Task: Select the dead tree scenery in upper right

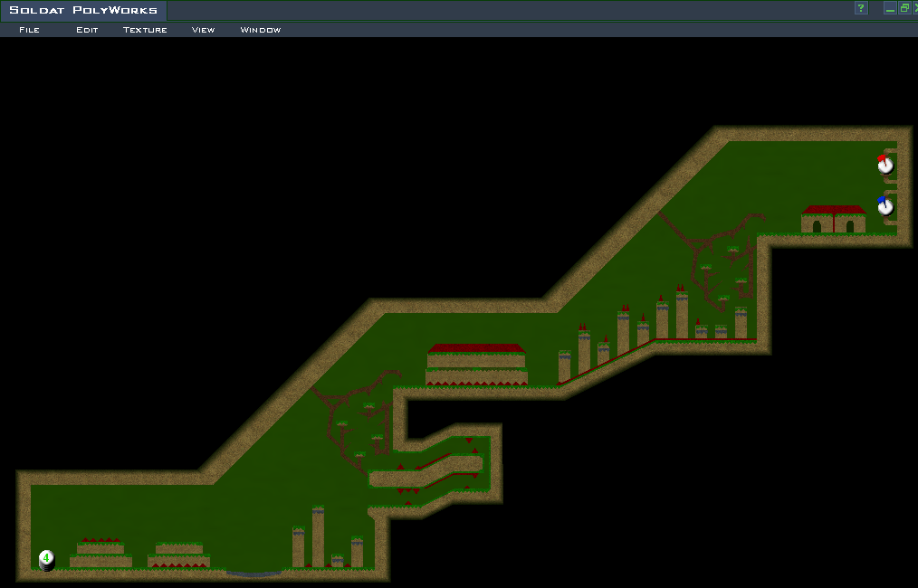Action: point(715,244)
